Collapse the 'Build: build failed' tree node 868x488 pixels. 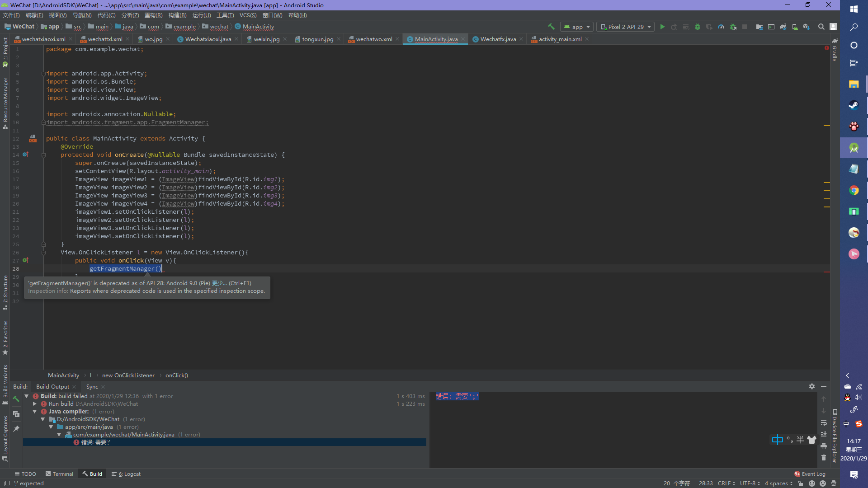[x=27, y=396]
